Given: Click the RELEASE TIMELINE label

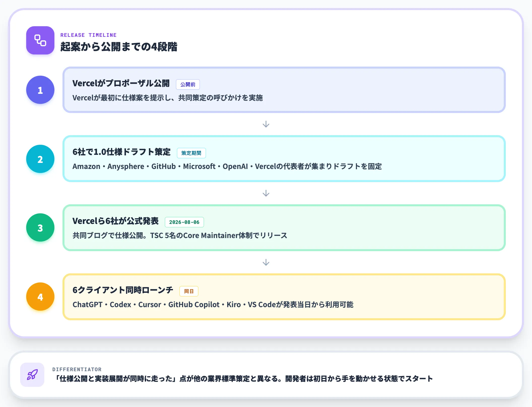Looking at the screenshot, I should click(x=88, y=35).
